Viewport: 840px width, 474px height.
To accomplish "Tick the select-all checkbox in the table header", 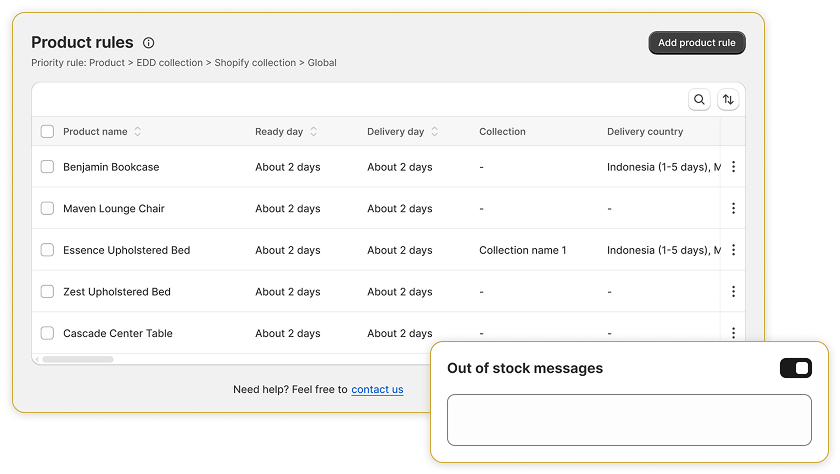I will tap(47, 131).
